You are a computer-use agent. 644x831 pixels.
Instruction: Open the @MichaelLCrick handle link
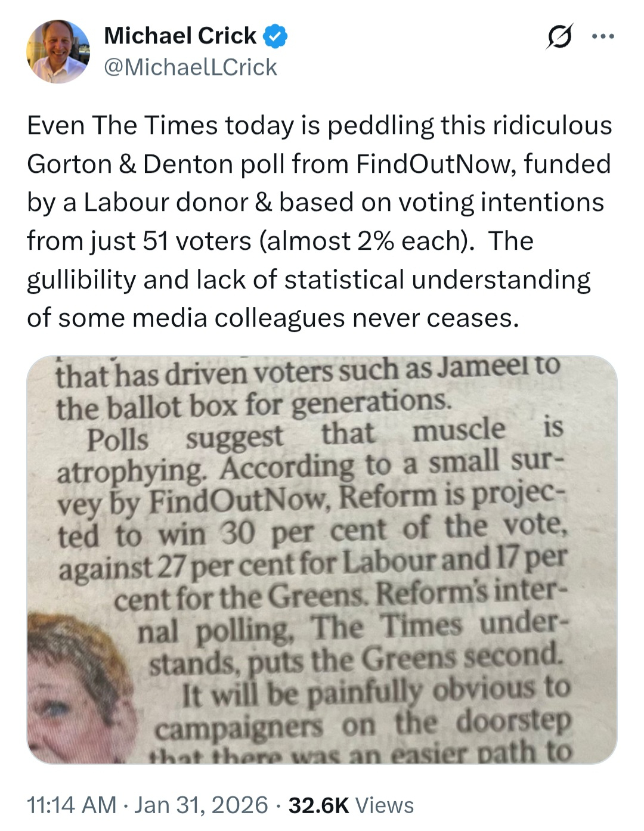190,67
